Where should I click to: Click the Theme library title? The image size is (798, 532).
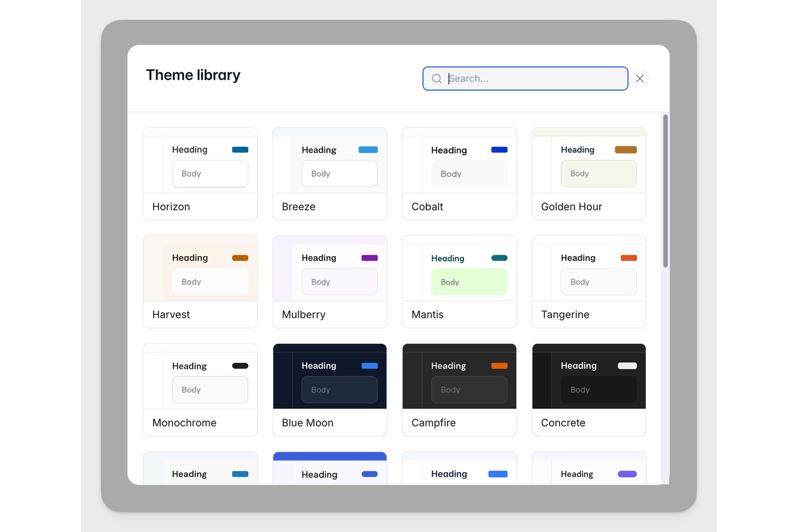pyautogui.click(x=194, y=75)
